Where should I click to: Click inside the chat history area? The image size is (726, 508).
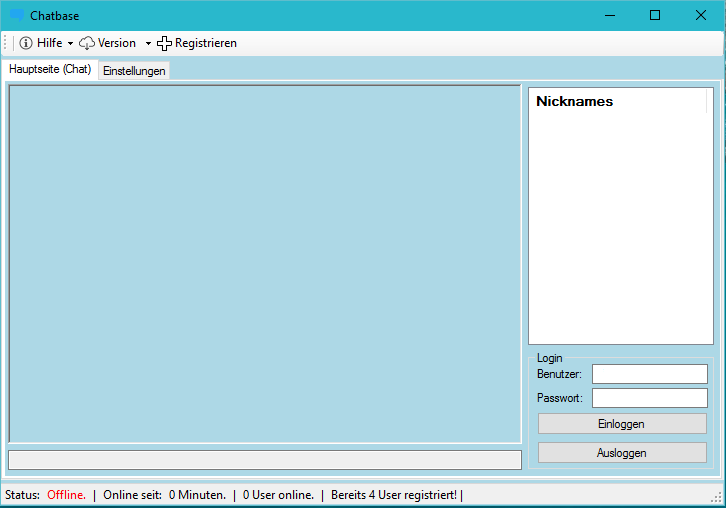[264, 263]
